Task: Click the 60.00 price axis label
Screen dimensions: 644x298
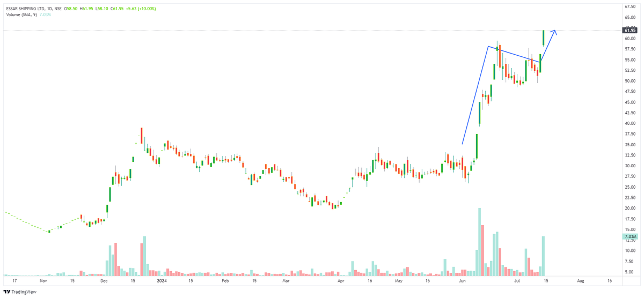Action: 630,39
